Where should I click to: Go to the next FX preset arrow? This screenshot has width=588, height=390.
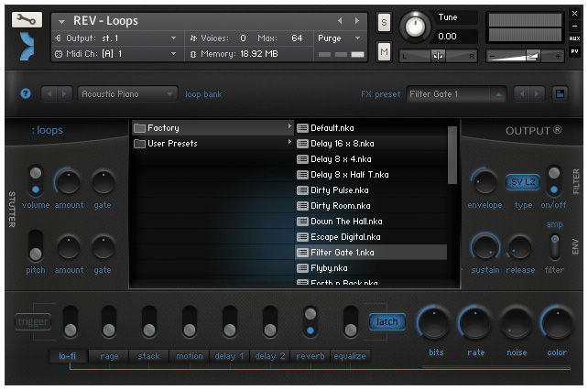tap(537, 93)
